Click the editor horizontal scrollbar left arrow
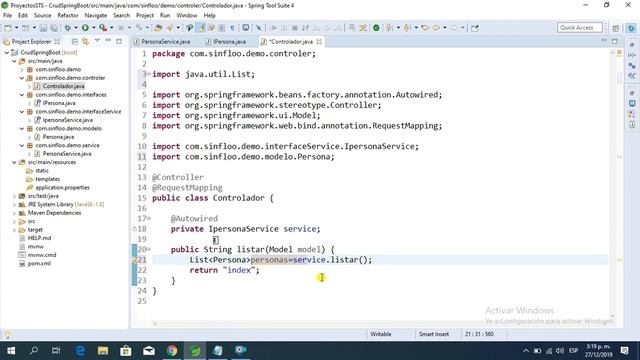 pos(155,324)
